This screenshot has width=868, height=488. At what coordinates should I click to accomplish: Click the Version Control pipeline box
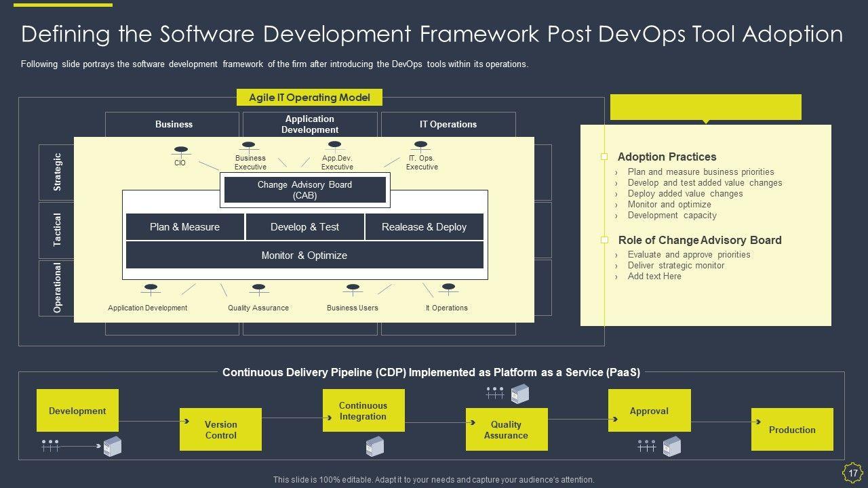(220, 430)
